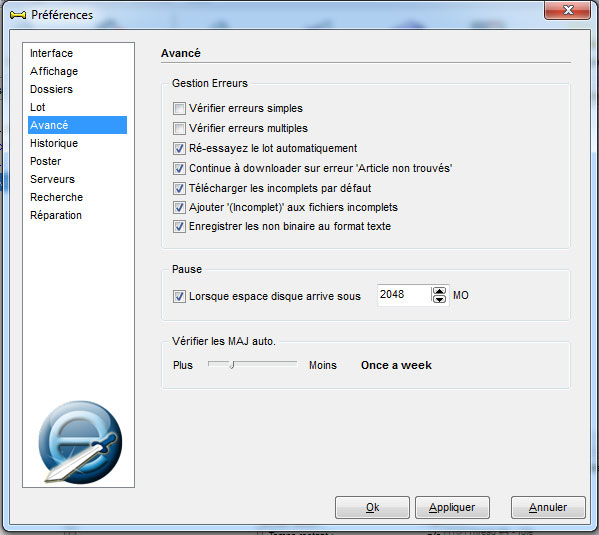Cancel with the Annuler button
The width and height of the screenshot is (599, 535).
548,507
